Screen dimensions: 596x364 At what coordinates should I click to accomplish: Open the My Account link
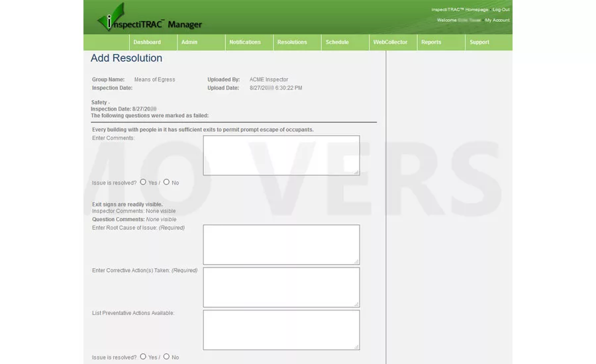tap(497, 20)
